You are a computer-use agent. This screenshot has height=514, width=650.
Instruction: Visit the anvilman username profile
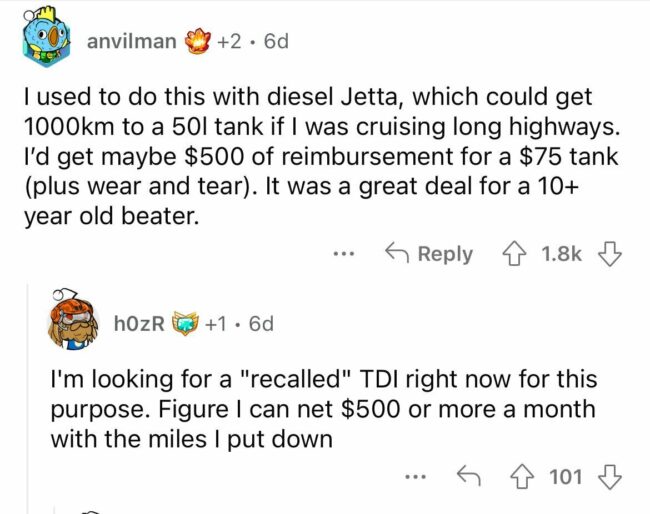coord(132,42)
